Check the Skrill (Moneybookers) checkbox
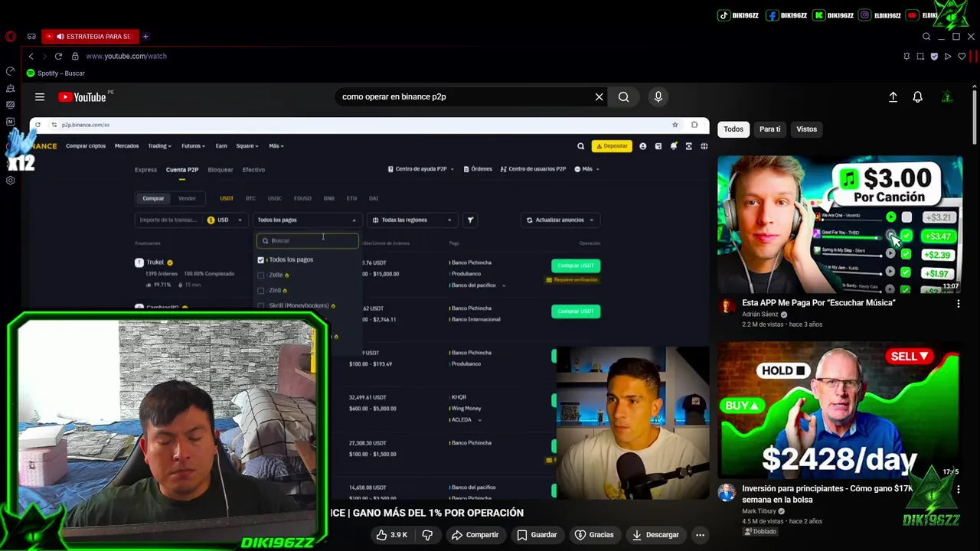 pyautogui.click(x=261, y=305)
